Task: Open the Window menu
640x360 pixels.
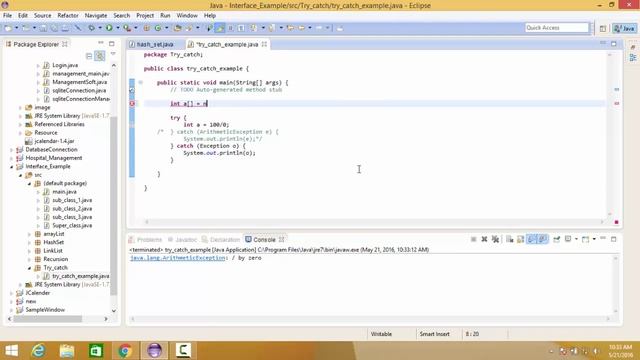Action: point(187,16)
